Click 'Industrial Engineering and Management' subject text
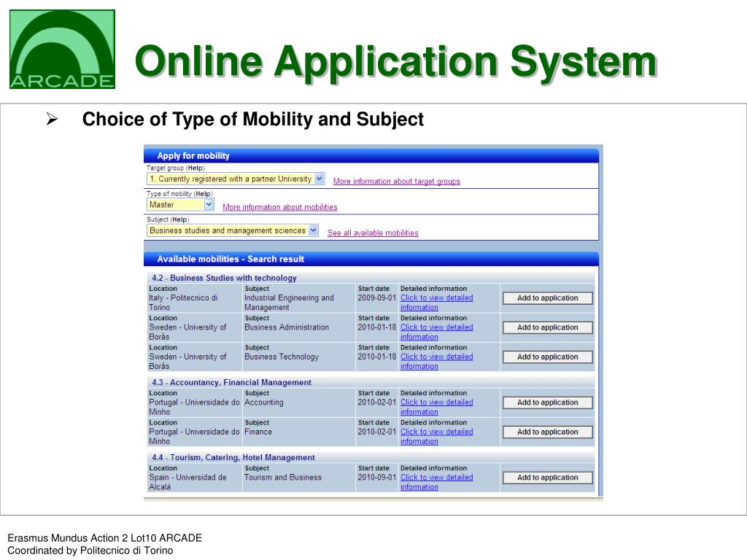The image size is (747, 560). (289, 303)
